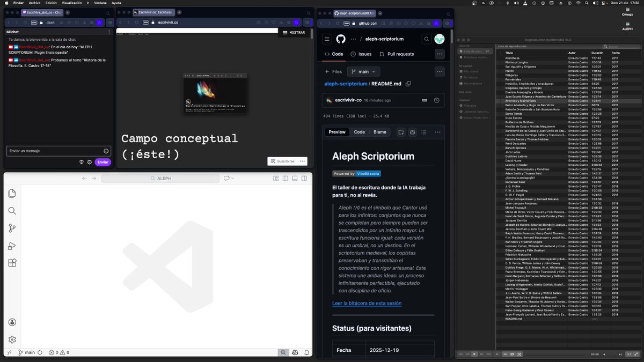Screen dimensions: 644x362
Task: Open the VS Code chat dropdown arrow
Action: pyautogui.click(x=234, y=179)
